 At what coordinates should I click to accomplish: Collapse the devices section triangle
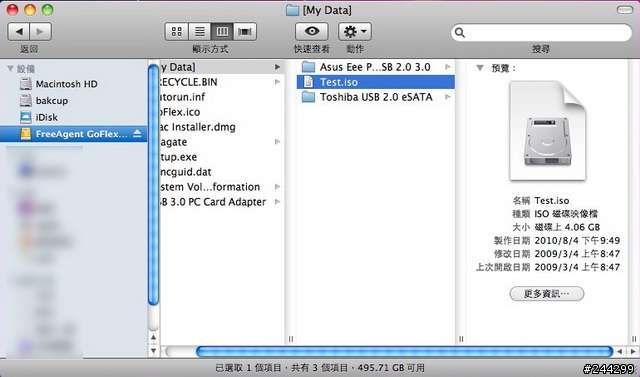point(11,69)
